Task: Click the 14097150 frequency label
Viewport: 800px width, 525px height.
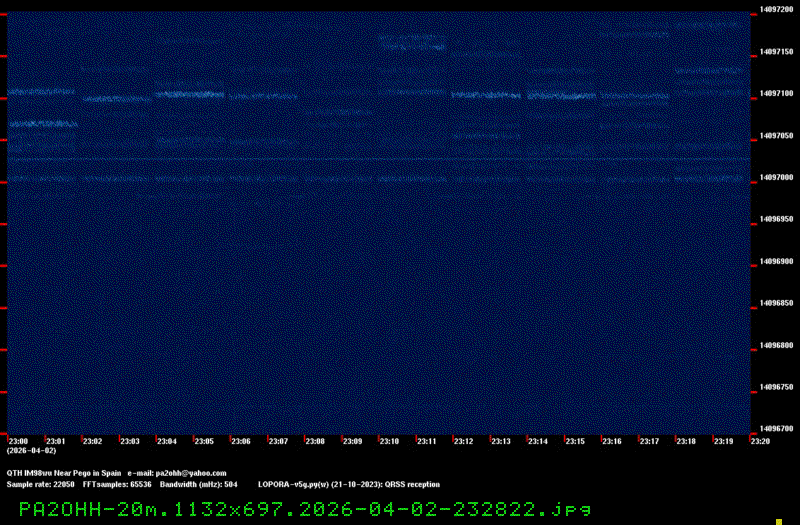Action: (x=777, y=52)
